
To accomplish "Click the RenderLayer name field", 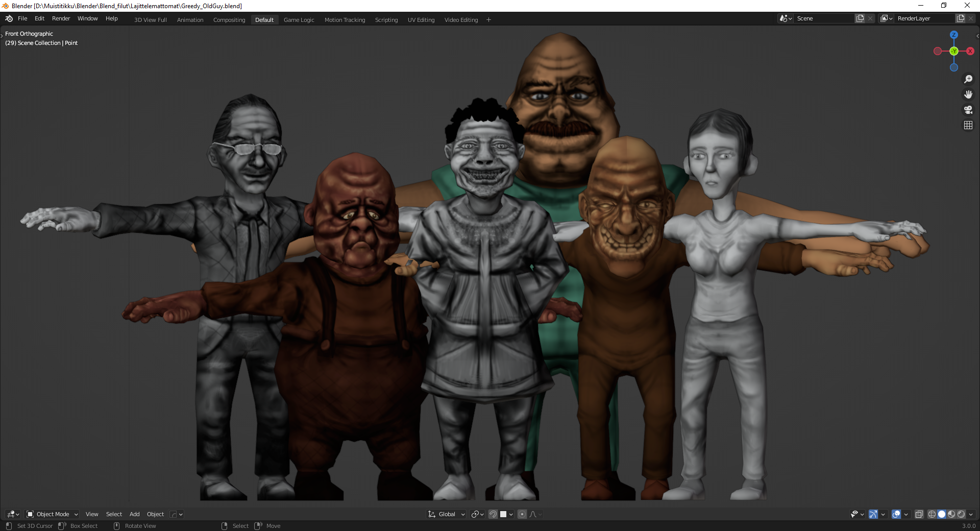I will pyautogui.click(x=925, y=18).
